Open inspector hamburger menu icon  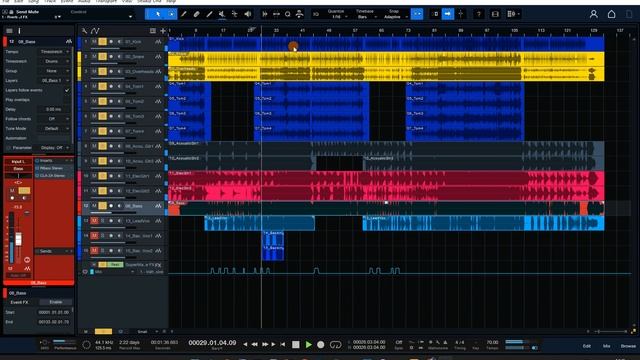point(9,31)
